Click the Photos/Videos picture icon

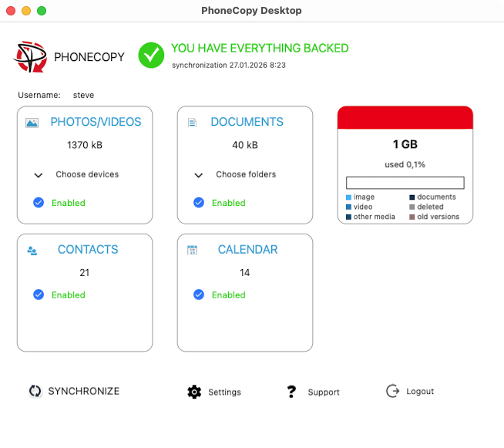(32, 123)
